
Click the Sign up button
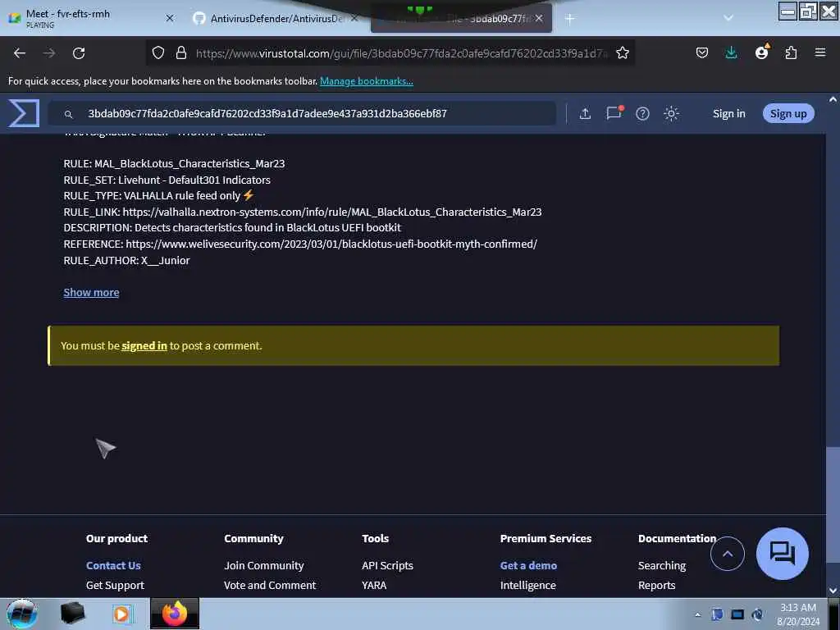tap(788, 113)
